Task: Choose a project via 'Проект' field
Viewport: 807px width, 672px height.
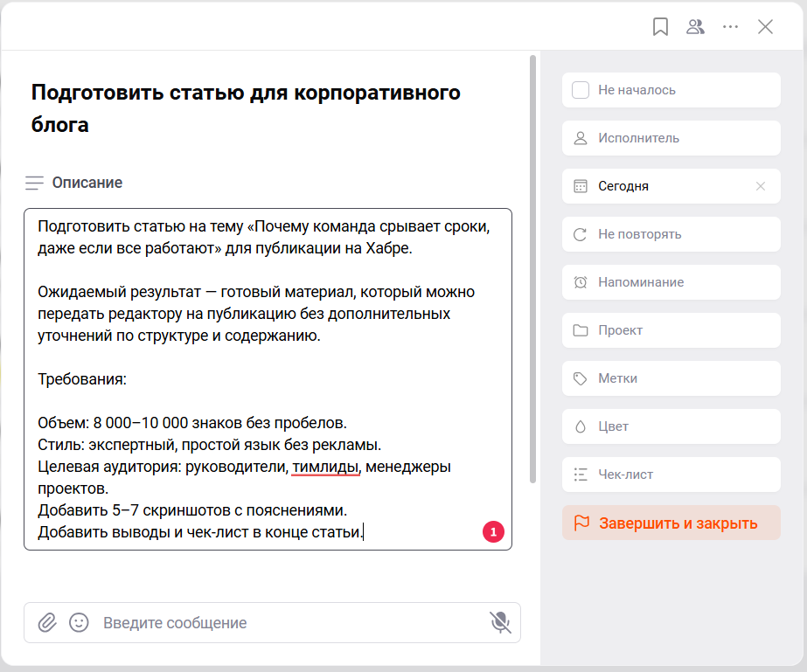Action: coord(671,330)
